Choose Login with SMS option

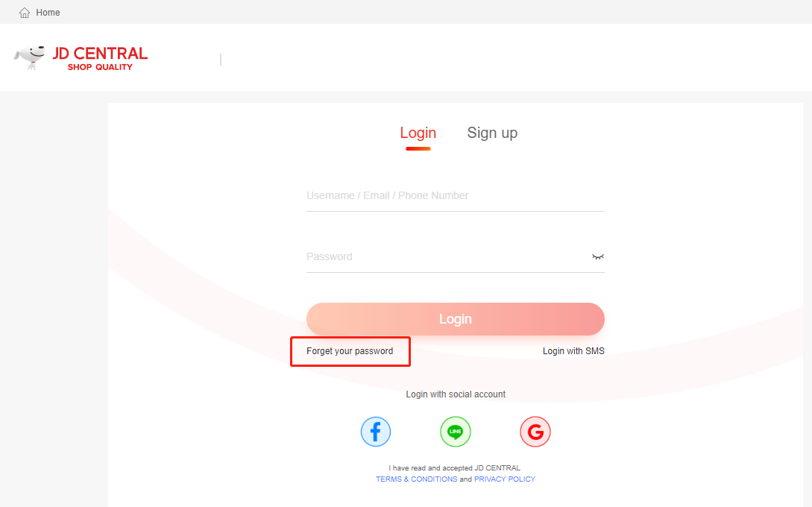(x=573, y=351)
